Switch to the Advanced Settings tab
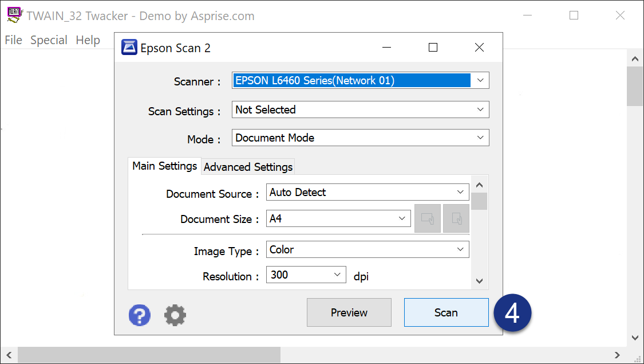Viewport: 644px width, 364px height. tap(248, 167)
